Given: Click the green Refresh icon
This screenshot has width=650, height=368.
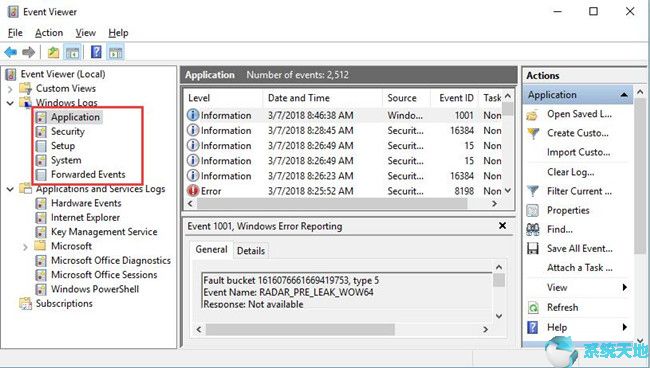Looking at the screenshot, I should pos(533,307).
